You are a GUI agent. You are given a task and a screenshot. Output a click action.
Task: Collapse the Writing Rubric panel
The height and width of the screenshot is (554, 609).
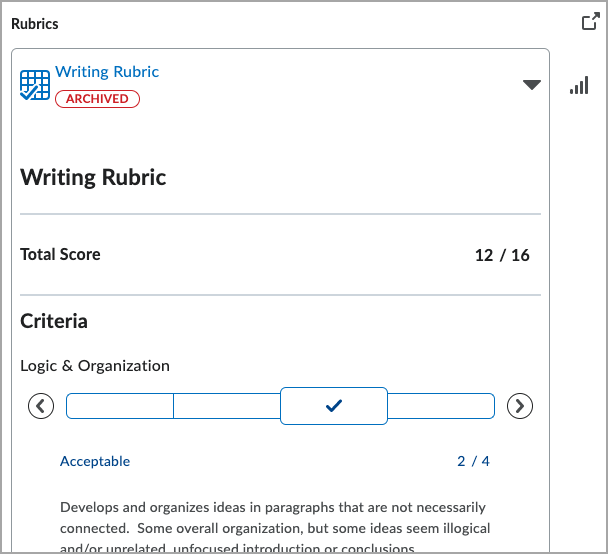(532, 85)
